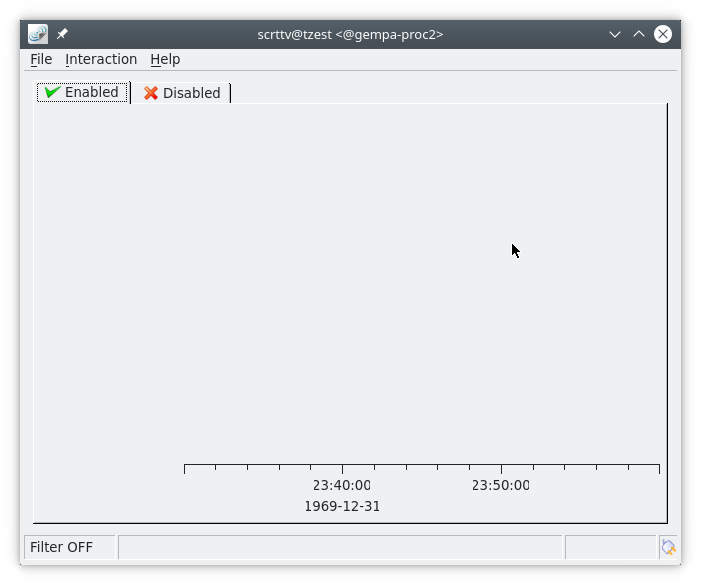Click the connection status icon in status bar
The height and width of the screenshot is (585, 701).
pos(668,547)
